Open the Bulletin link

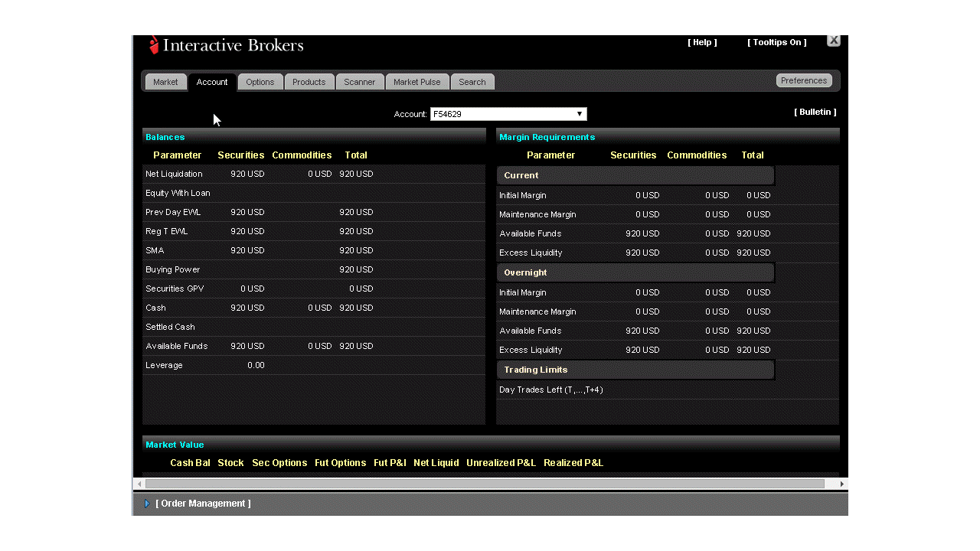[x=815, y=112]
